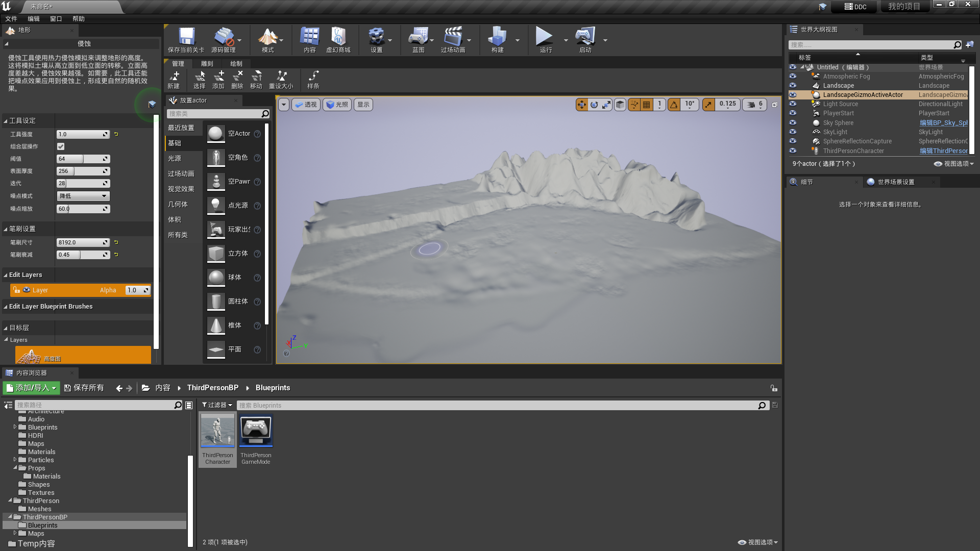This screenshot has height=551, width=980.
Task: Click the Point Light (点光源) placement icon
Action: (x=216, y=206)
